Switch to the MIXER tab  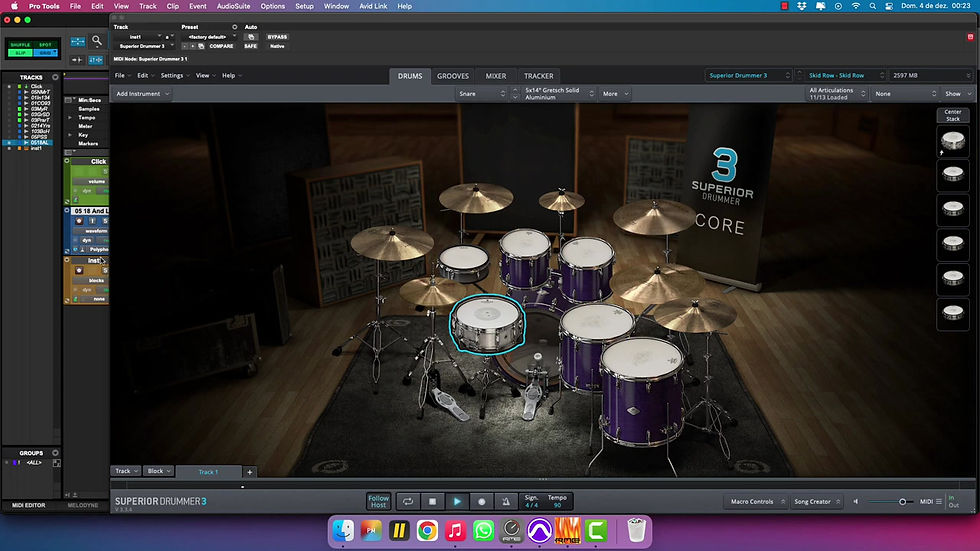pos(496,76)
